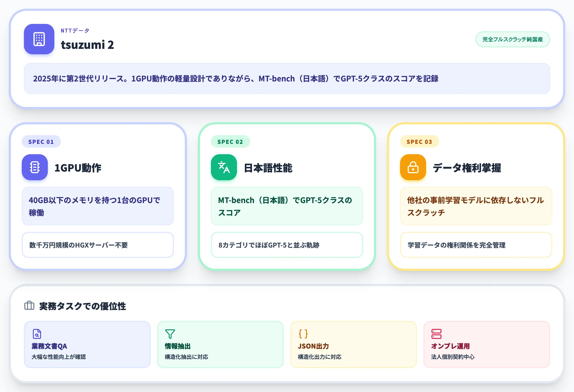Click the 情報抽出 card title
The width and height of the screenshot is (574, 392).
click(x=178, y=346)
